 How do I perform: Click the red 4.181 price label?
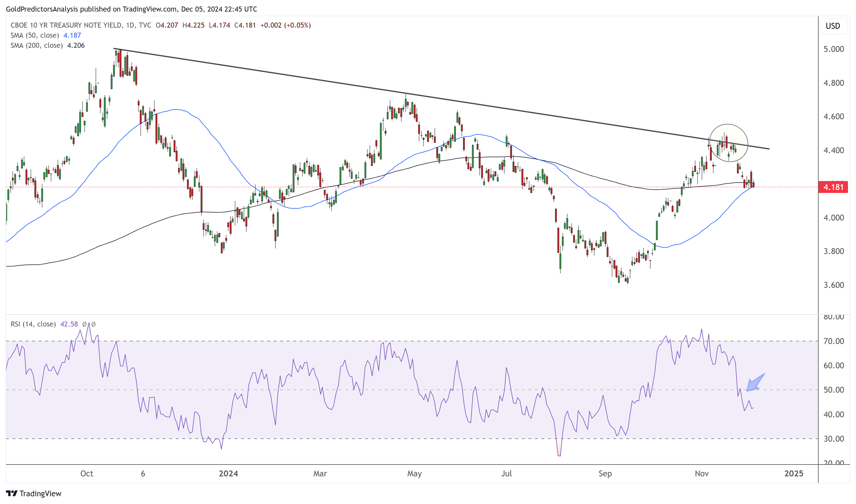coord(833,187)
